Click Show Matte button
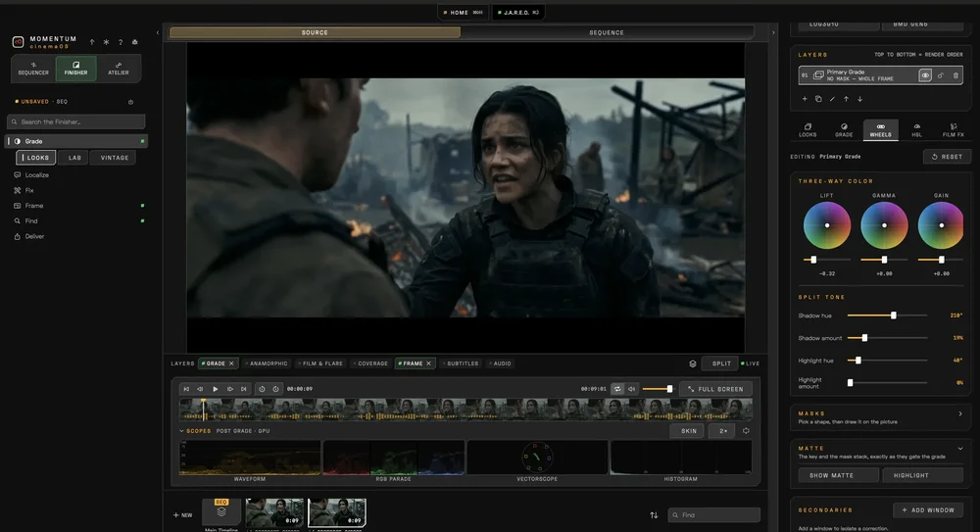This screenshot has height=532, width=980. [x=839, y=475]
